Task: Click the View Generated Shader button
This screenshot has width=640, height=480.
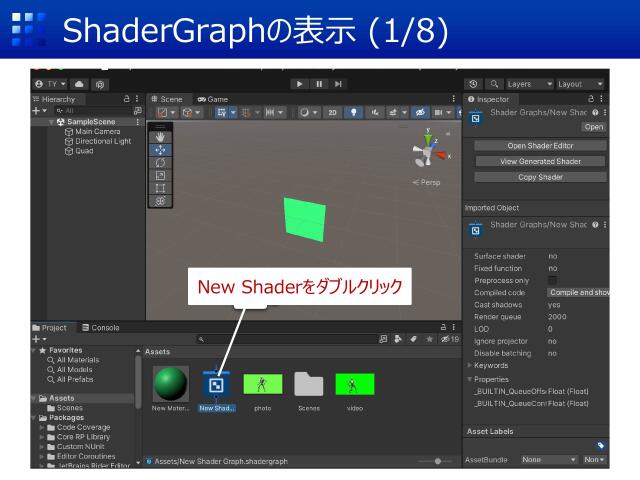Action: point(540,161)
